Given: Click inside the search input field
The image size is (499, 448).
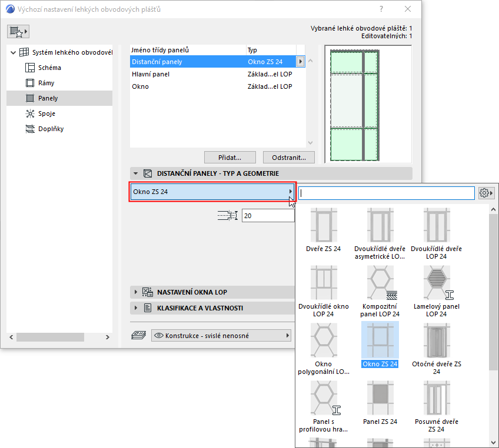Looking at the screenshot, I should point(385,193).
